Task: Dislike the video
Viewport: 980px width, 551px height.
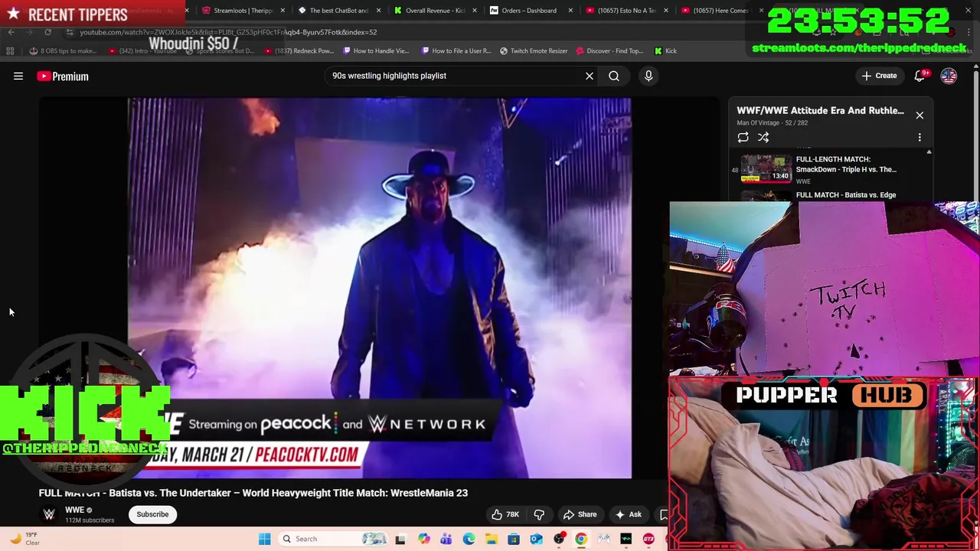Action: [539, 514]
